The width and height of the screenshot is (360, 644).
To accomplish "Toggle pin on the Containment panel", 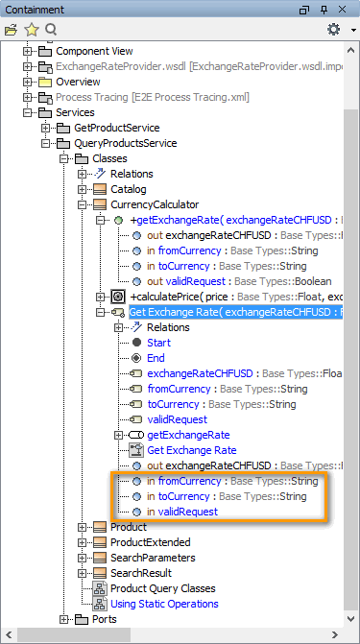I will (x=324, y=10).
